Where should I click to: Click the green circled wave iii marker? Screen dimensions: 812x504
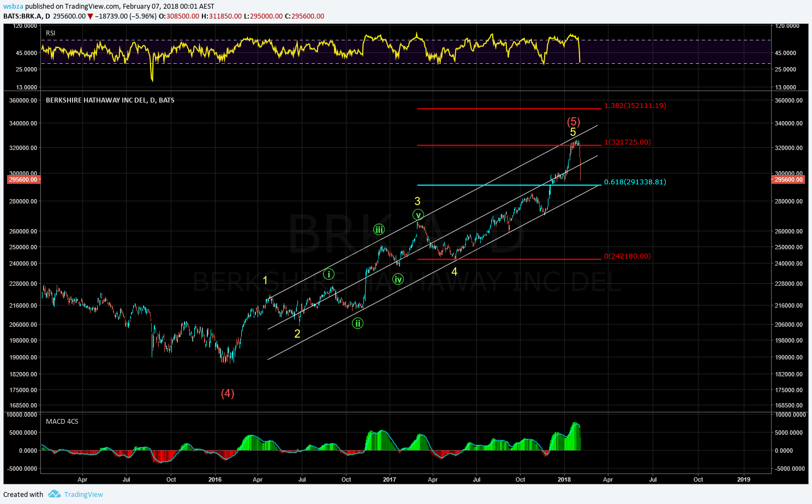tap(379, 230)
